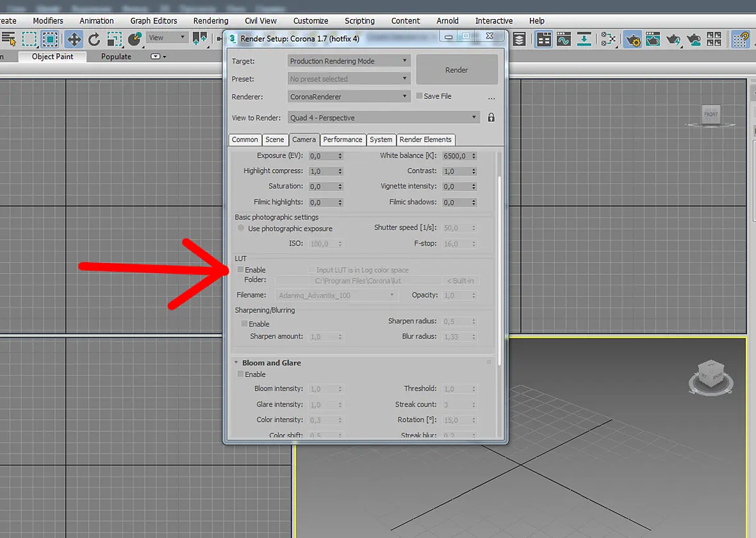Switch to the Performance tab
The width and height of the screenshot is (756, 538).
(342, 139)
